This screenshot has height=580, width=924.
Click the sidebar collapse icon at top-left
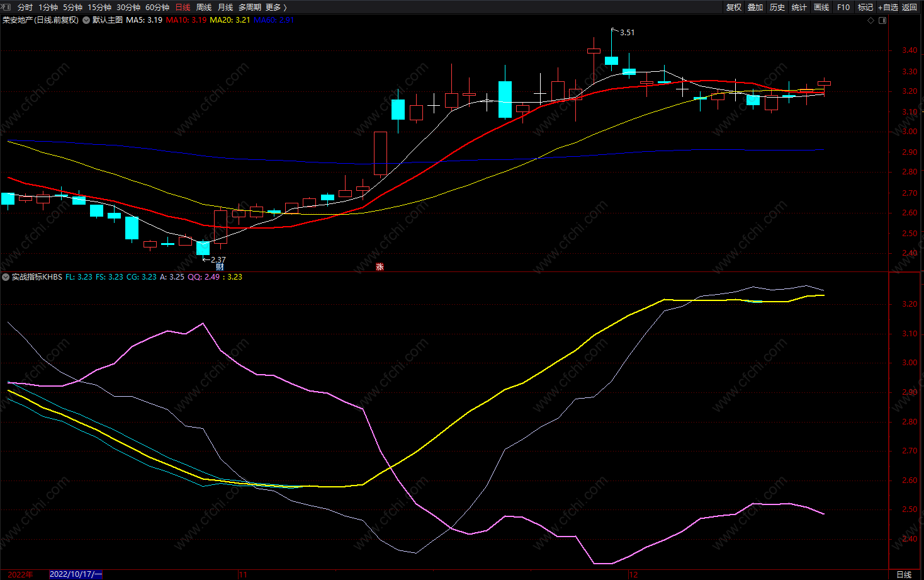(6, 7)
